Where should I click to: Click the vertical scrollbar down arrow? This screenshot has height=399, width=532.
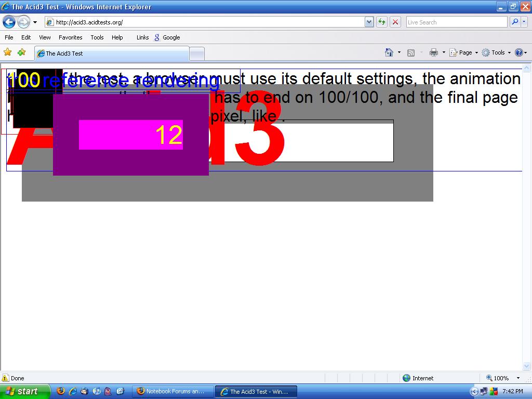pos(527,366)
